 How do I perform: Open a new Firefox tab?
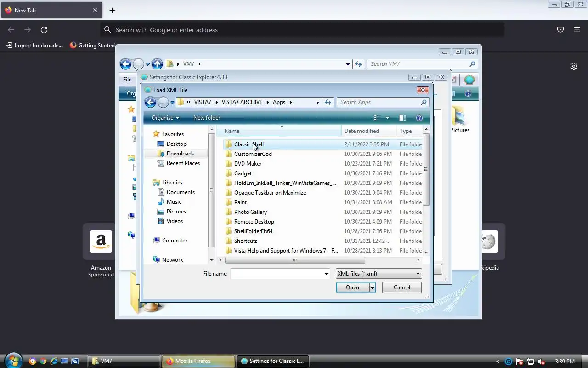coord(112,10)
